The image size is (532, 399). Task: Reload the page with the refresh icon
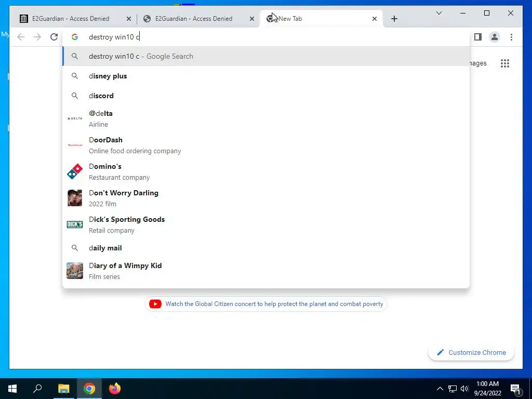(x=54, y=37)
